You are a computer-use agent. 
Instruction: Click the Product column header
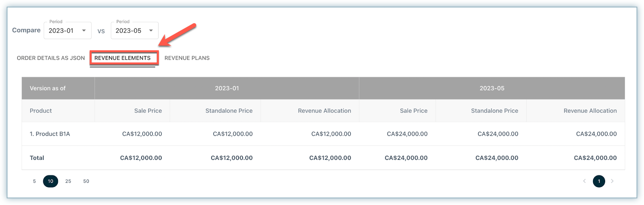pyautogui.click(x=41, y=111)
